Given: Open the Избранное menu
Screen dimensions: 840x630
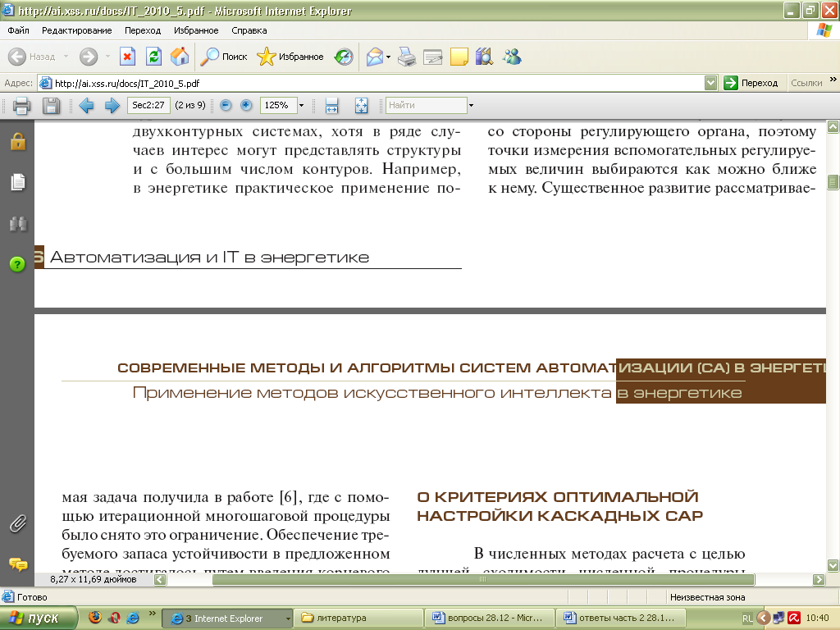Looking at the screenshot, I should click(x=196, y=30).
